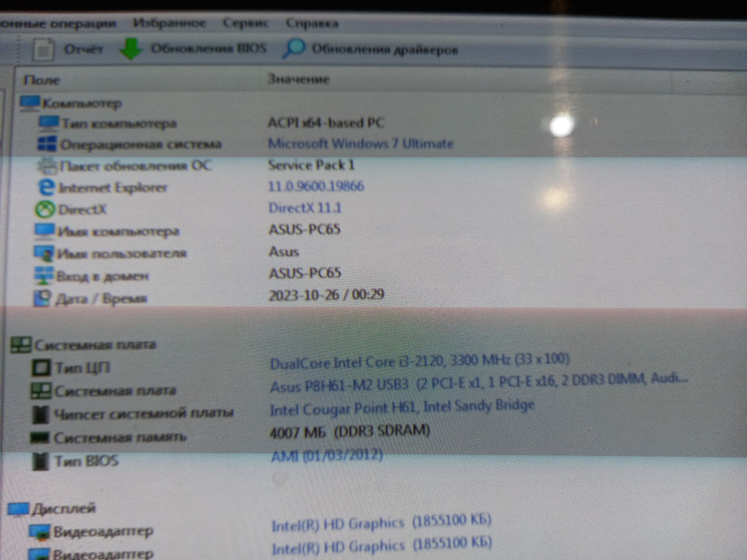Open second Intel(R) HD Graphics link

click(382, 545)
